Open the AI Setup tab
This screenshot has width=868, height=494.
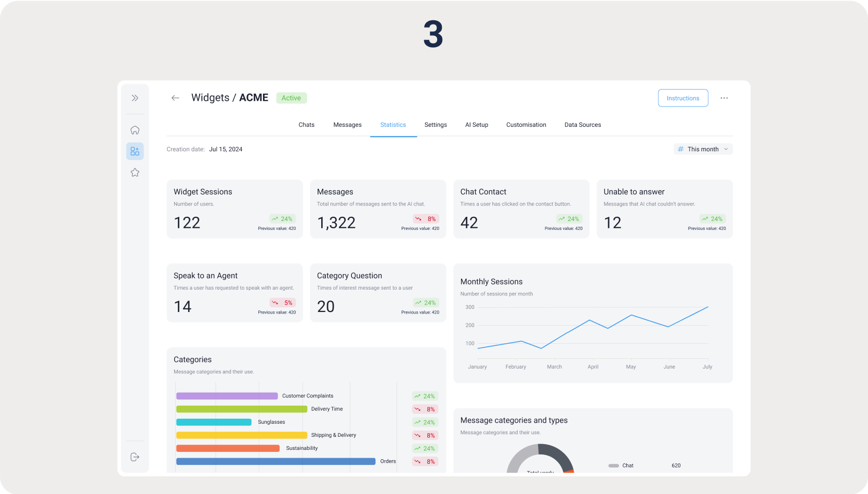[476, 125]
